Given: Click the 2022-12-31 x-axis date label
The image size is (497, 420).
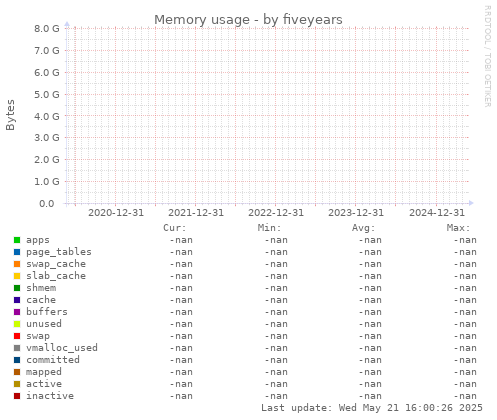Looking at the screenshot, I should pos(276,213).
